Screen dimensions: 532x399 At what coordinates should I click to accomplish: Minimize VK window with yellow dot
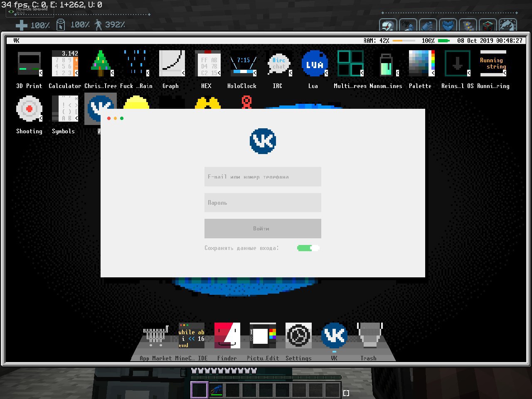[116, 118]
